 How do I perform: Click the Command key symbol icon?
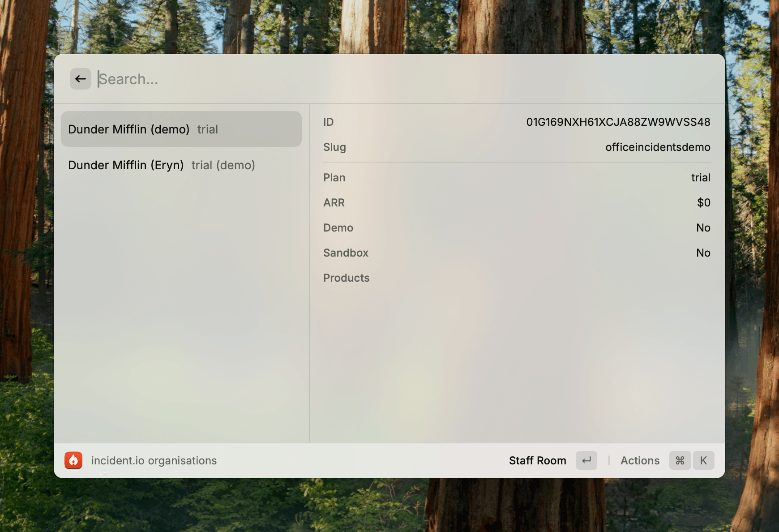click(x=680, y=460)
